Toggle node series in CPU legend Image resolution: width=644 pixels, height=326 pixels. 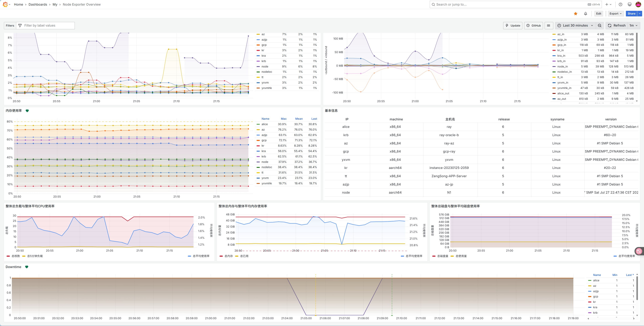point(265,66)
